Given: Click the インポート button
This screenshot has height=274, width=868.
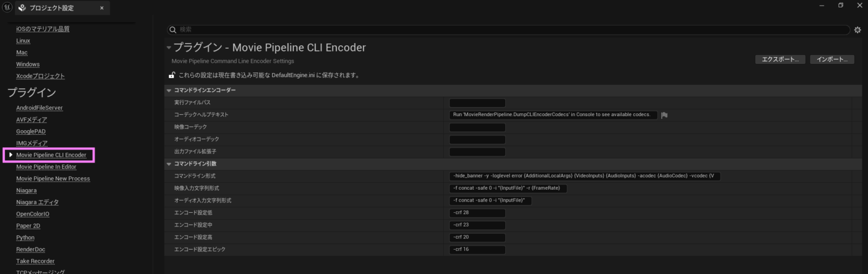Looking at the screenshot, I should pos(832,59).
